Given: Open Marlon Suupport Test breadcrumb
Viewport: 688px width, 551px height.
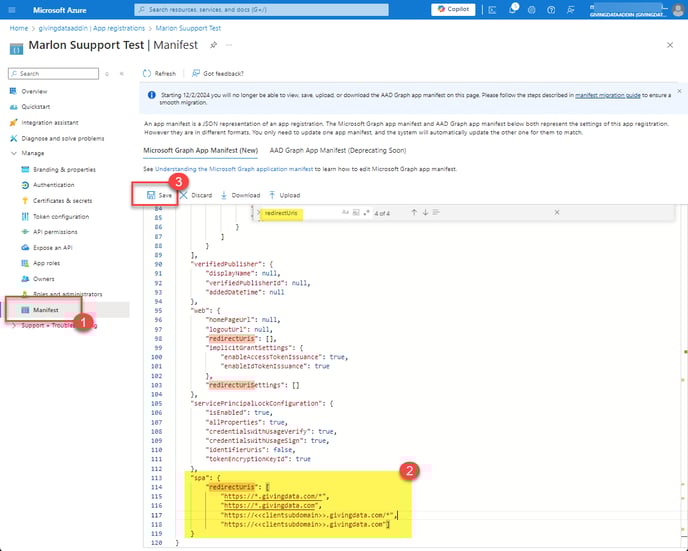Looking at the screenshot, I should click(188, 28).
